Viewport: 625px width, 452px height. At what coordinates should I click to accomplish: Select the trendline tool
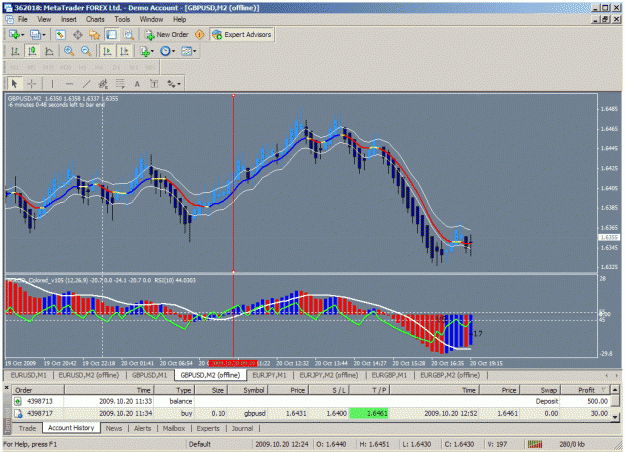pos(86,84)
